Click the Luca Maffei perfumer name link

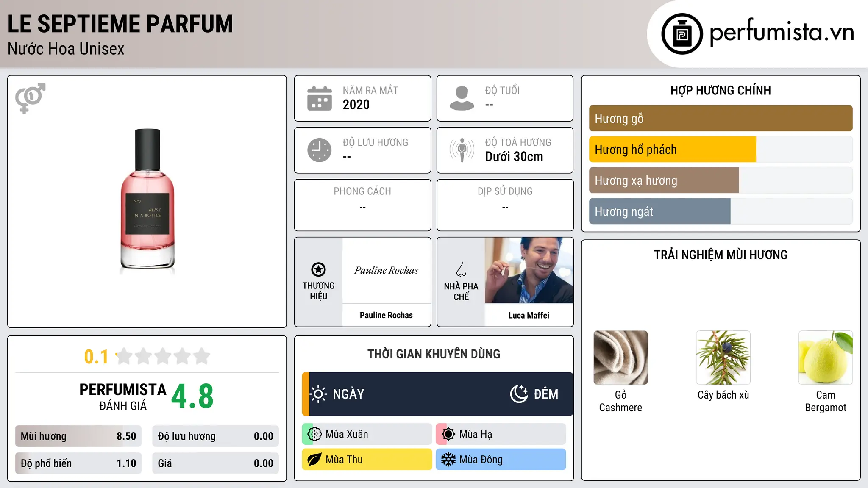point(529,315)
